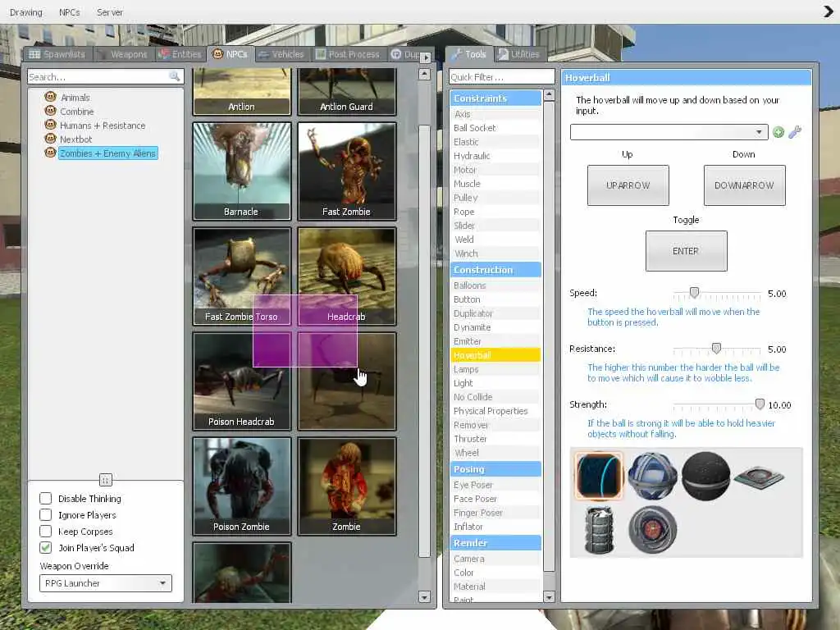Spawn the Barnacle NPC

pyautogui.click(x=242, y=171)
